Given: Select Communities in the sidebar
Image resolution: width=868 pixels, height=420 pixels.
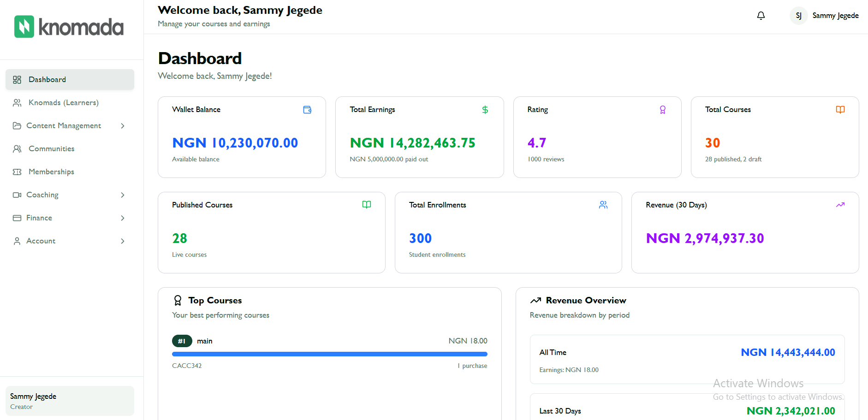Looking at the screenshot, I should point(51,148).
